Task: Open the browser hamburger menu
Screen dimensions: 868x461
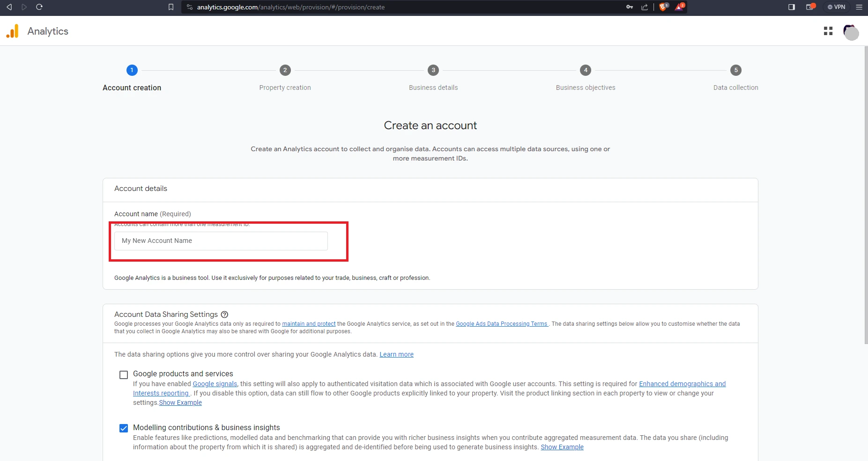Action: coord(859,7)
